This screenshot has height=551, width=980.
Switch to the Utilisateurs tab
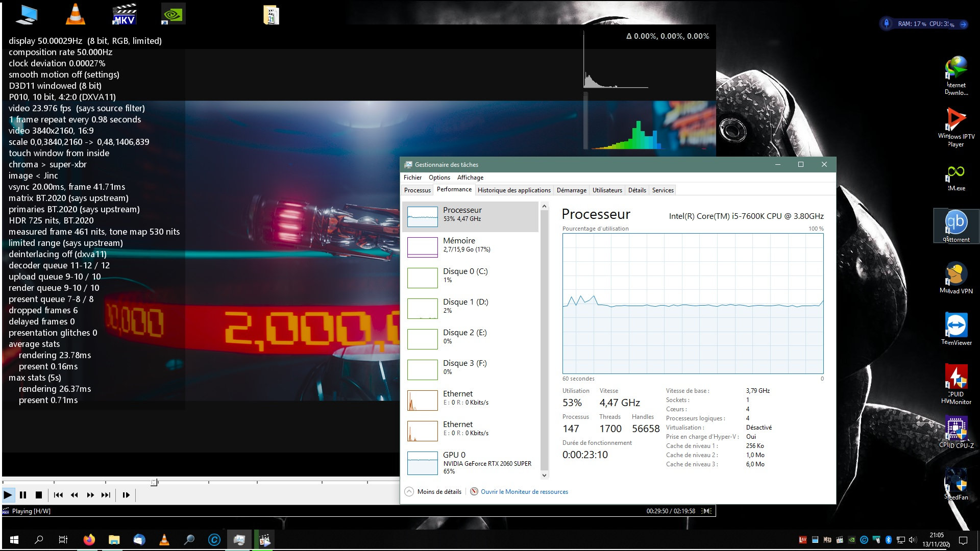(x=607, y=190)
